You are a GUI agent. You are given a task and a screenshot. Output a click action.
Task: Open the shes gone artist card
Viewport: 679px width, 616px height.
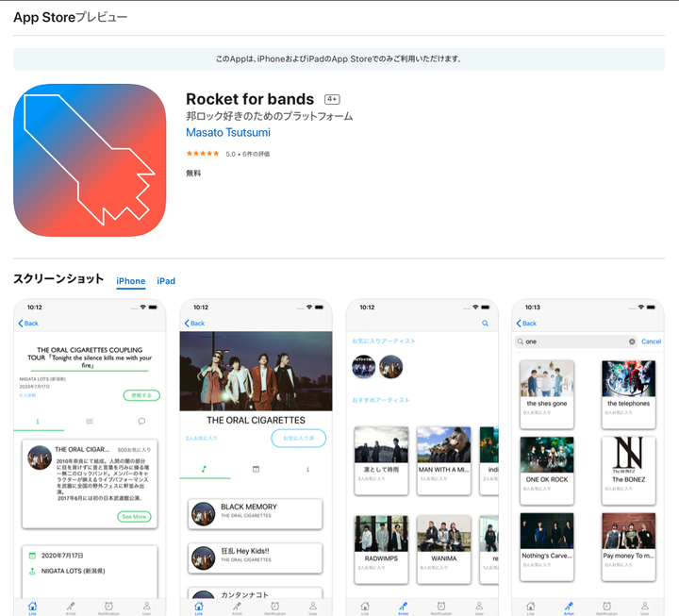[547, 394]
